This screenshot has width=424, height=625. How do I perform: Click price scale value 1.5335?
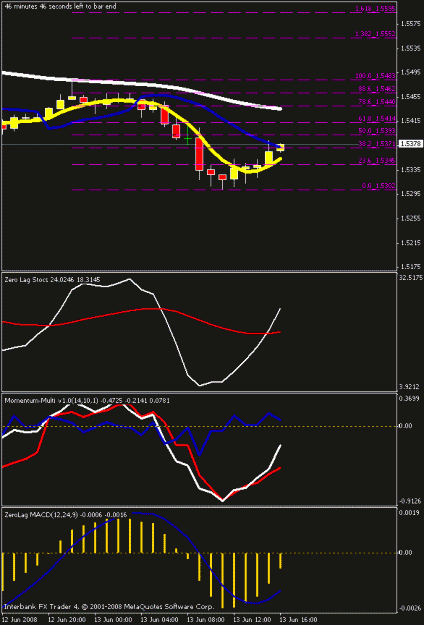pos(409,170)
